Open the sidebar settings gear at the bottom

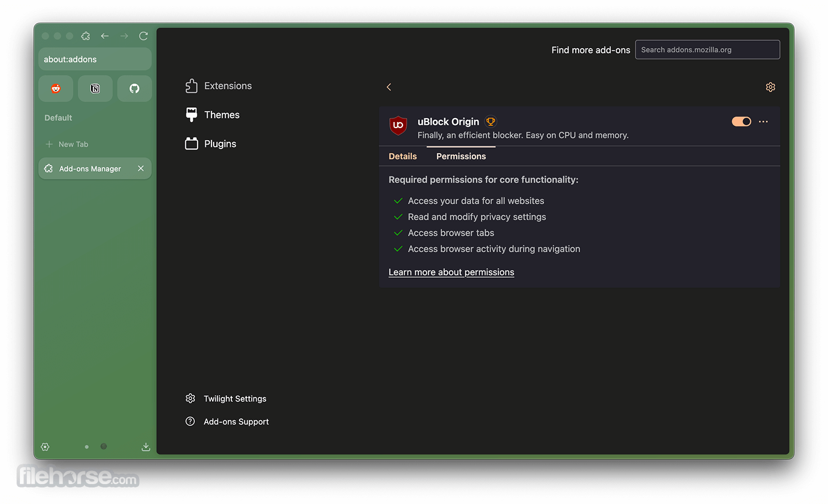45,447
